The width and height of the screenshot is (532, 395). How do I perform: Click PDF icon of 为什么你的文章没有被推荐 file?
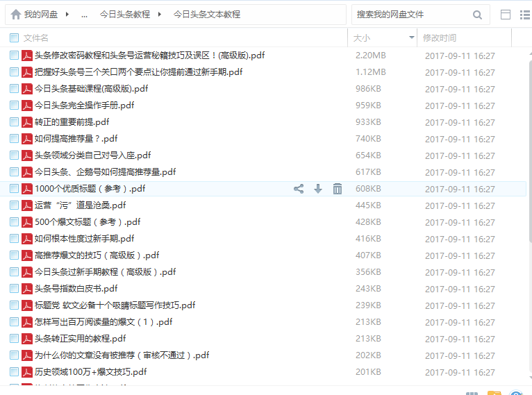coord(27,355)
